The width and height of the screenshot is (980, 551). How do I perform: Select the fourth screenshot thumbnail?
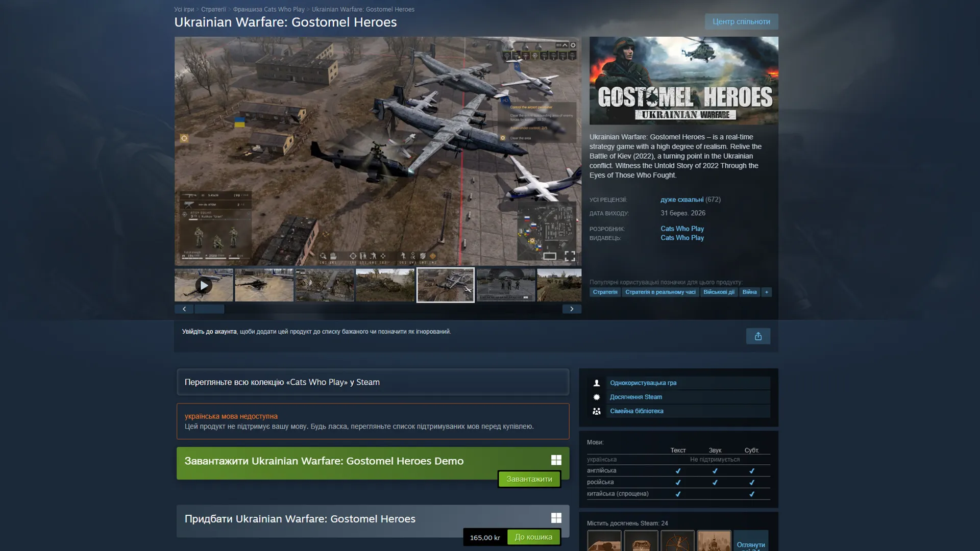coord(385,285)
